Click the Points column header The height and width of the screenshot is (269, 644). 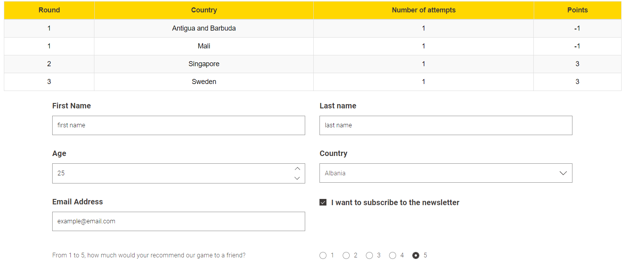click(577, 10)
